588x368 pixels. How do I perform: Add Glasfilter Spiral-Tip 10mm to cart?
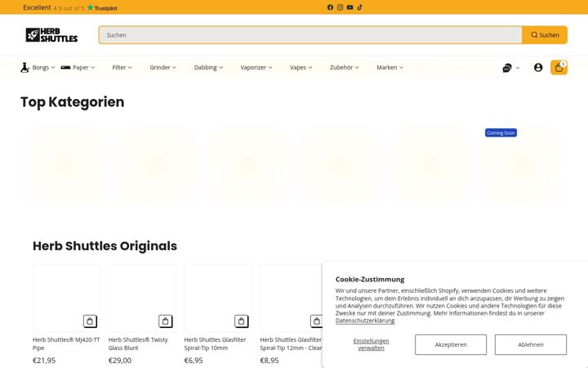[241, 321]
